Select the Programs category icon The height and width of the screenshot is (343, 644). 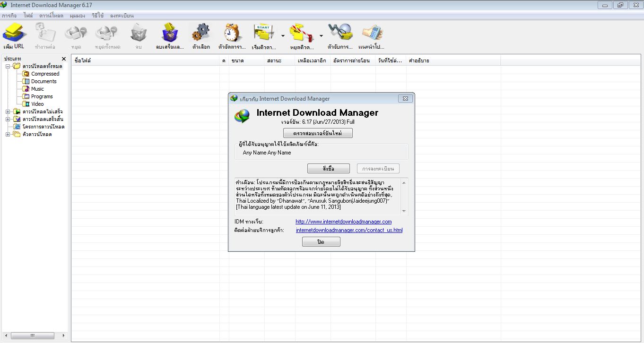26,96
